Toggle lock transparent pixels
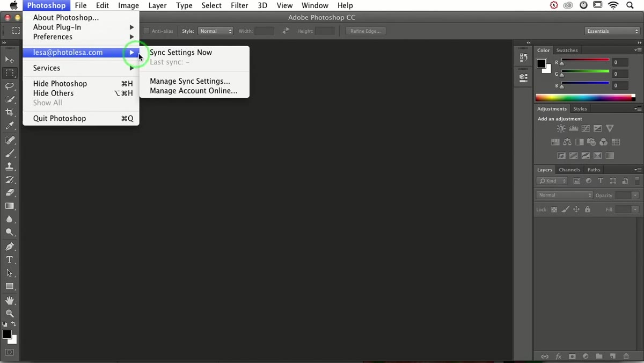 (x=554, y=209)
